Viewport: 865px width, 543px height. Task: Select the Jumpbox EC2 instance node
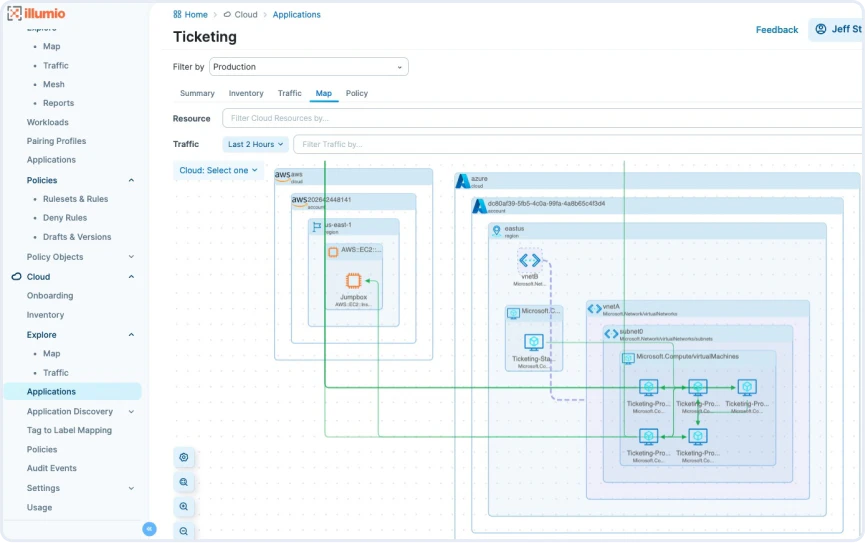click(x=354, y=281)
